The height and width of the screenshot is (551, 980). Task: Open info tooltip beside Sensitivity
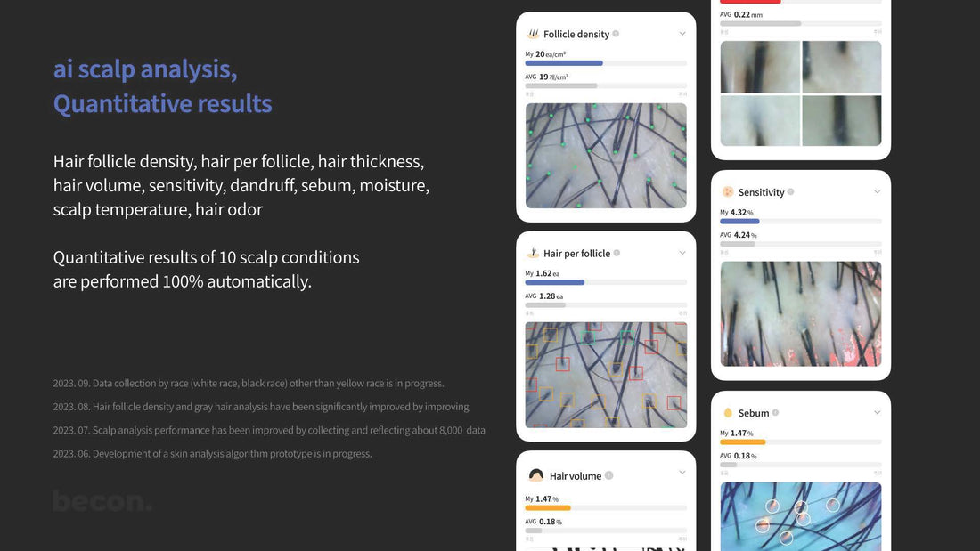coord(790,191)
